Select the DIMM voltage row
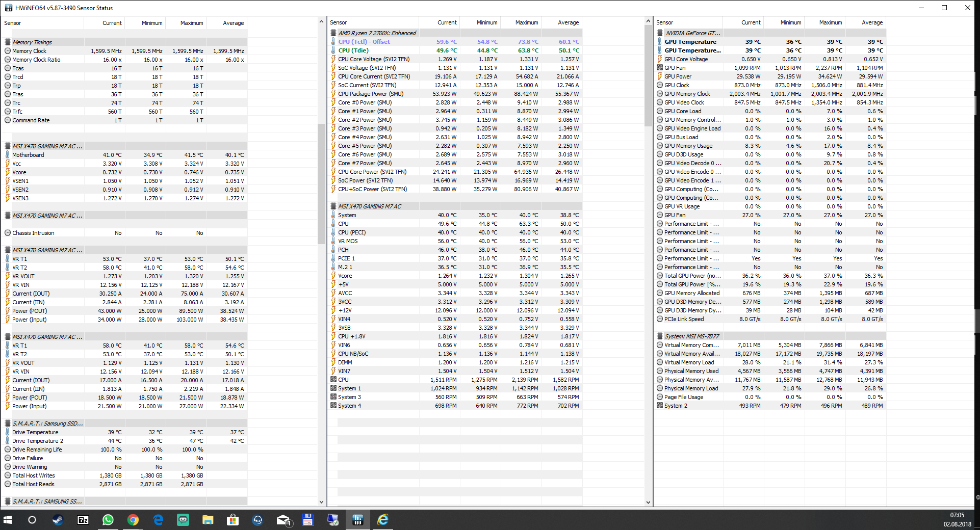The width and height of the screenshot is (980, 530). pyautogui.click(x=455, y=362)
